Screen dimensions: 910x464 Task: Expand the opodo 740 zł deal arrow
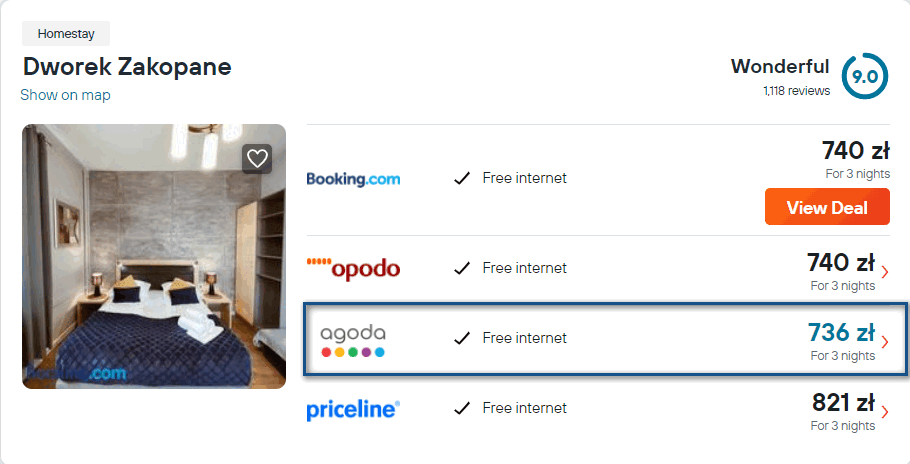click(x=885, y=271)
